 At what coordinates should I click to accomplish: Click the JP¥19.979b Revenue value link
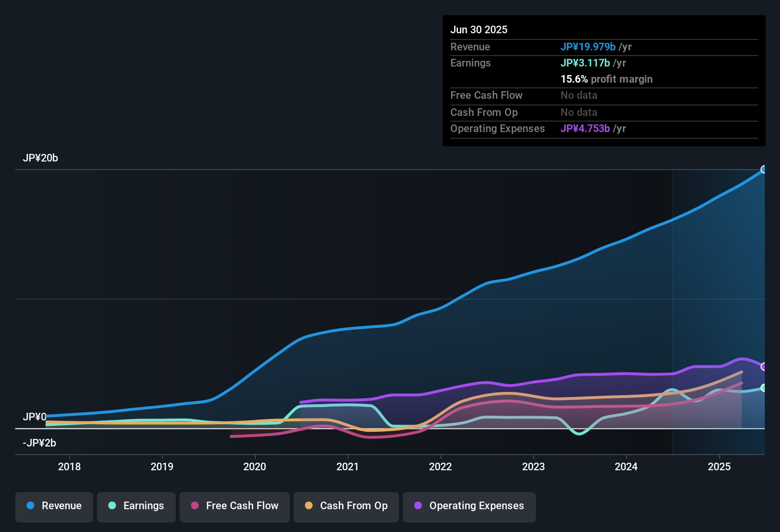coord(589,47)
